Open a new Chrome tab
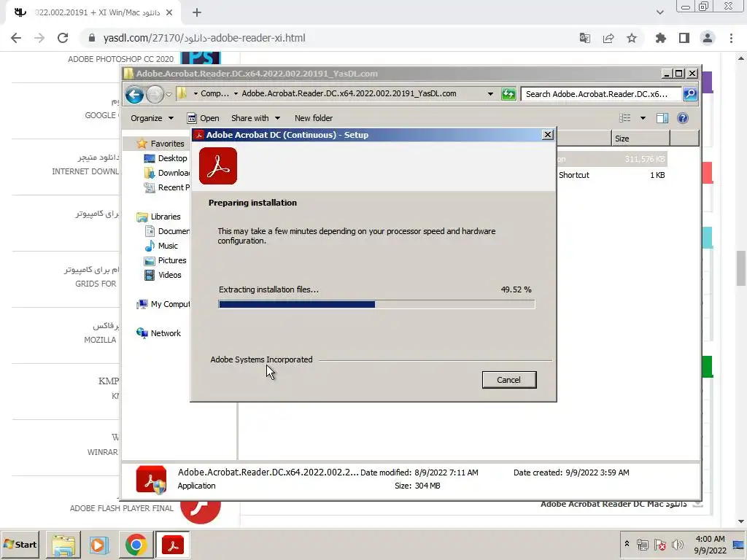The width and height of the screenshot is (747, 560). click(x=197, y=13)
